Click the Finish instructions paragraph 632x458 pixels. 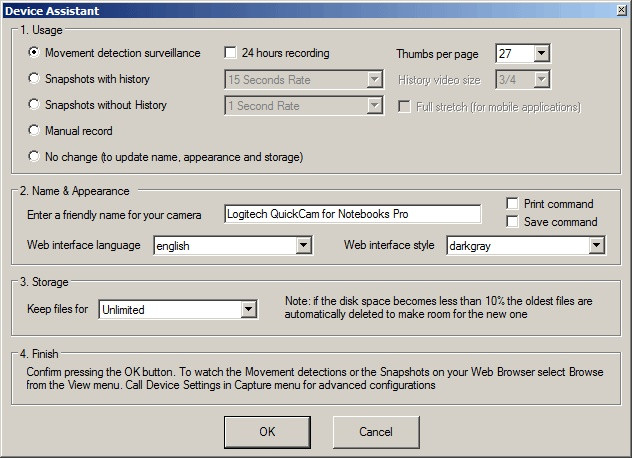click(315, 378)
